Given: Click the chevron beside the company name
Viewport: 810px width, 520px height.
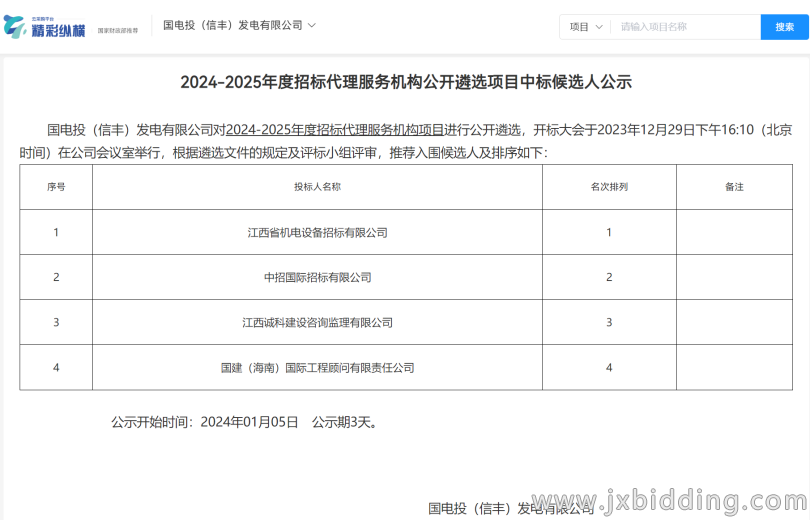Looking at the screenshot, I should 312,25.
